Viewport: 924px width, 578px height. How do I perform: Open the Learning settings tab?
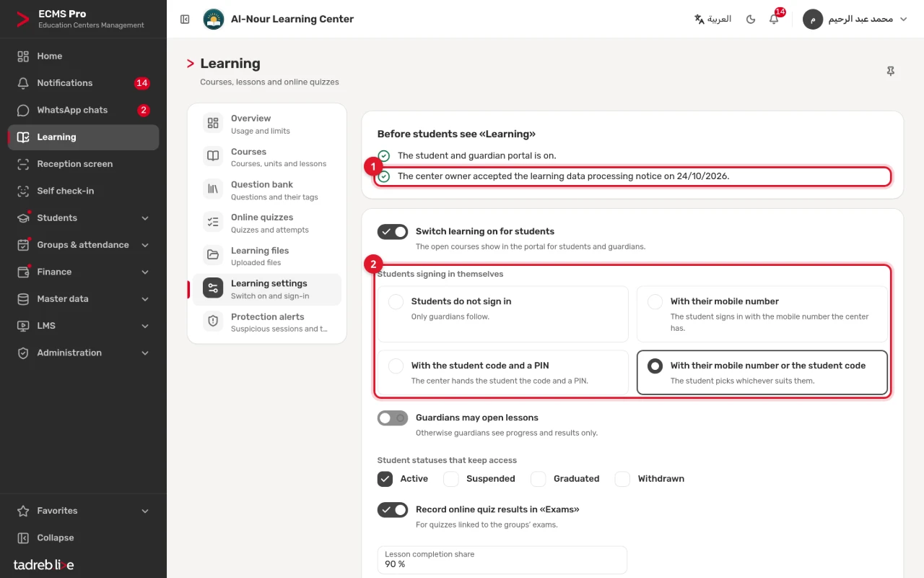266,289
